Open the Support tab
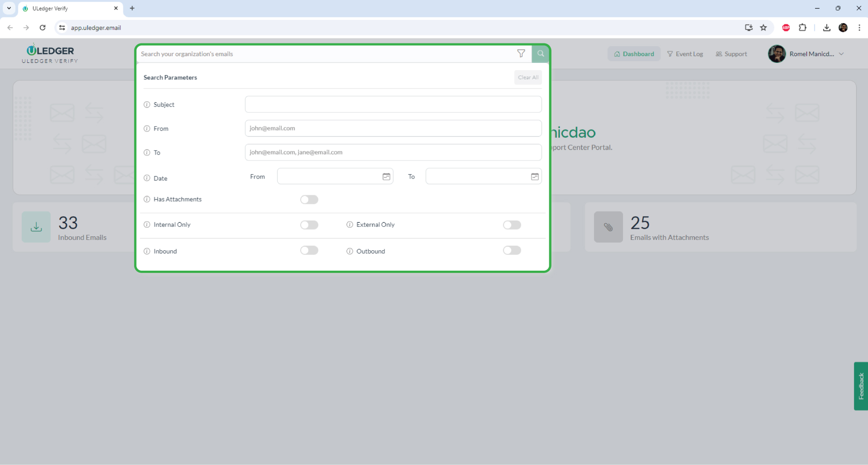 pyautogui.click(x=731, y=54)
